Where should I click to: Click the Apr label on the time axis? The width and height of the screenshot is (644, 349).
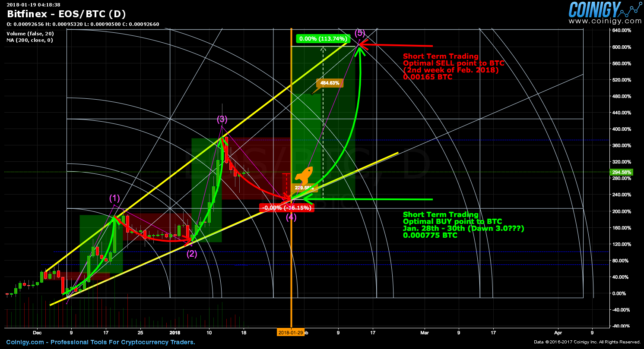(558, 333)
